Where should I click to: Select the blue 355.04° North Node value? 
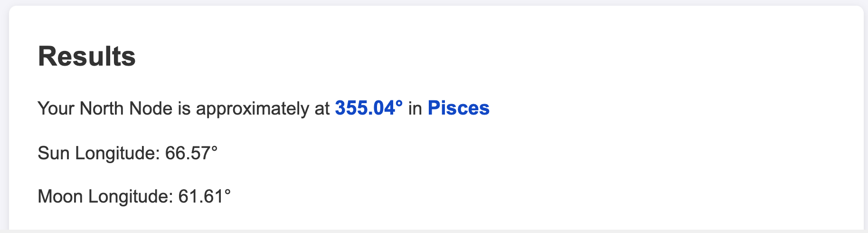(369, 108)
